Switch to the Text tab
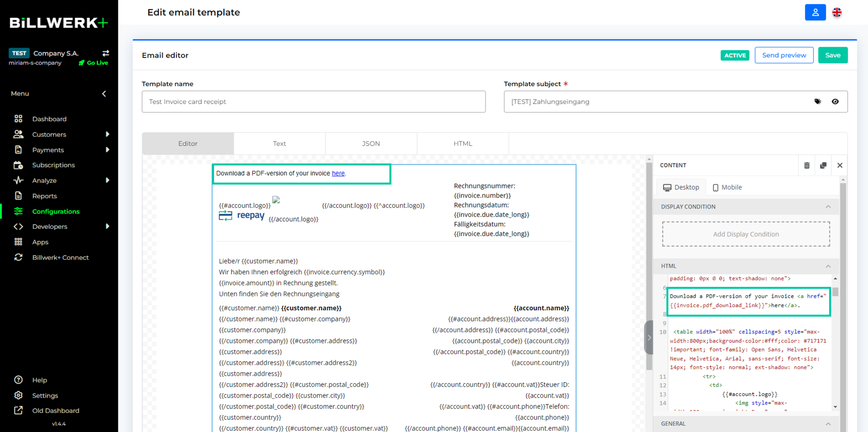 tap(279, 143)
